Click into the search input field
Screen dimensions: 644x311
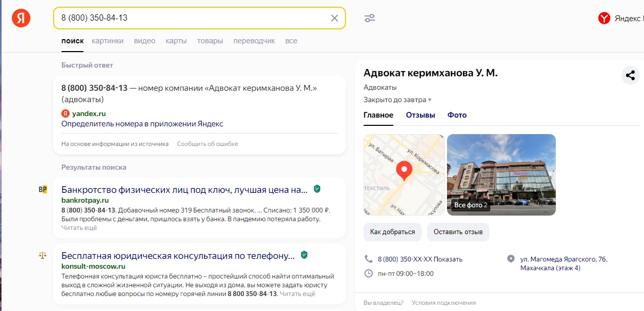191,18
